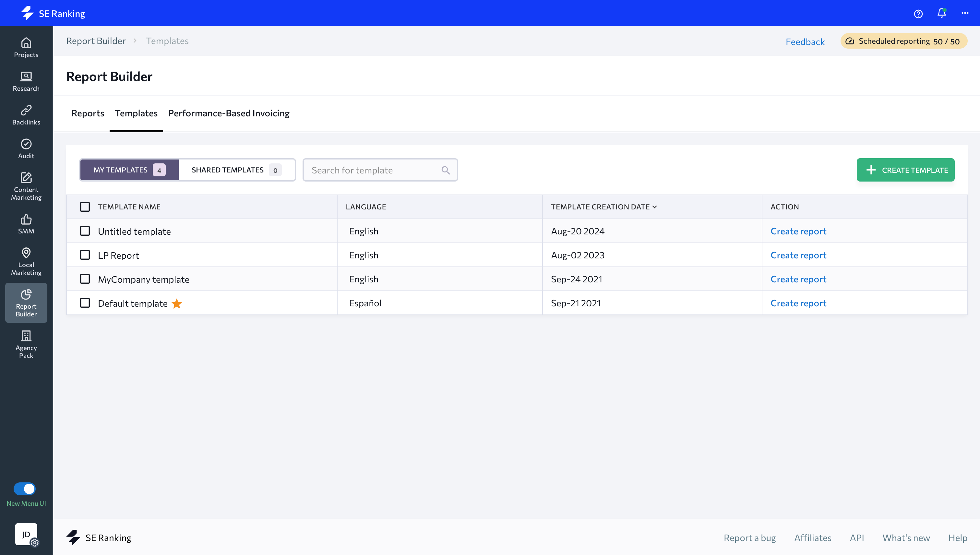Open the help question mark icon
Screen dimensions: 980x555
tap(918, 14)
